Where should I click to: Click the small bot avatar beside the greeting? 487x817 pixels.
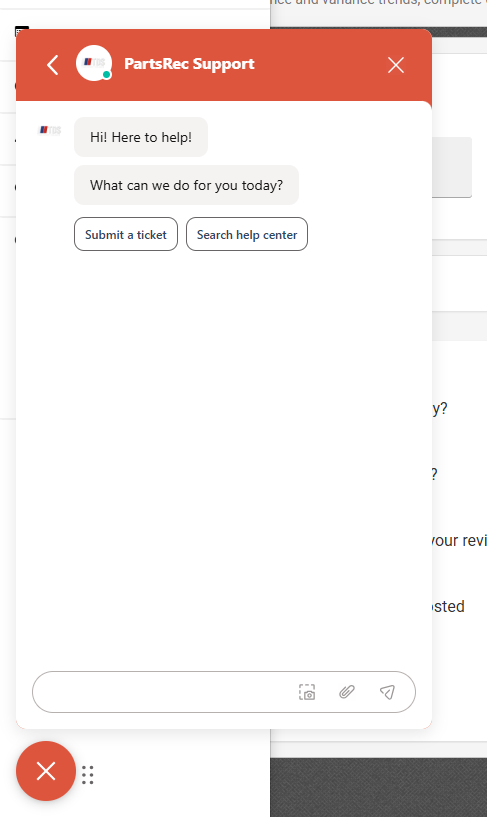(x=51, y=130)
